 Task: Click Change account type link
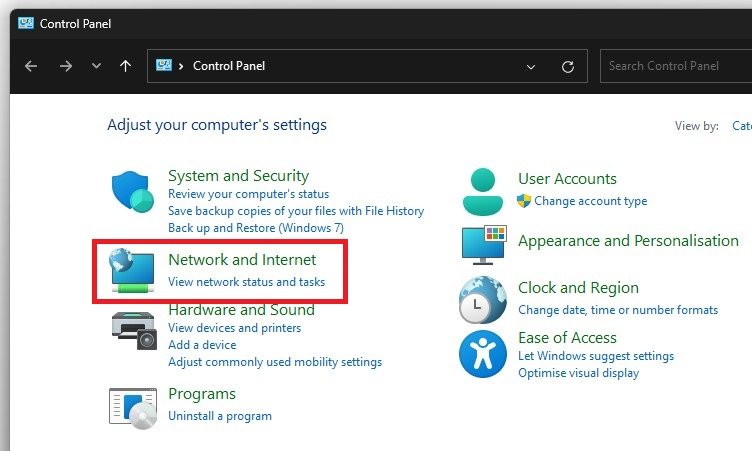[590, 201]
